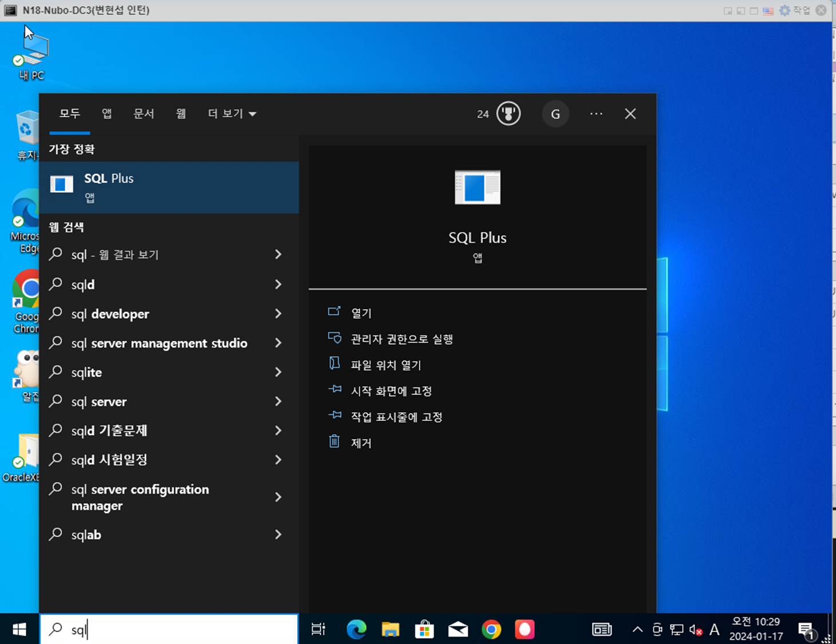This screenshot has height=644, width=836.
Task: Switch to the 웹 tab
Action: pos(181,114)
